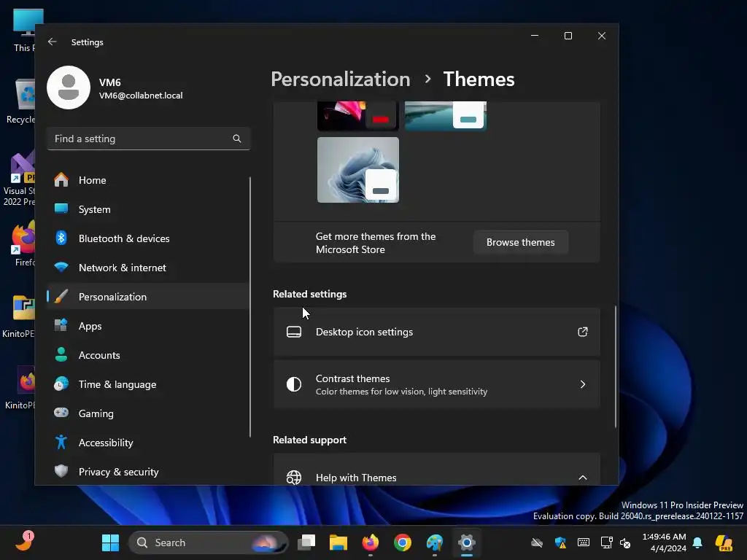
Task: Click the Help with Themes globe icon
Action: click(294, 477)
